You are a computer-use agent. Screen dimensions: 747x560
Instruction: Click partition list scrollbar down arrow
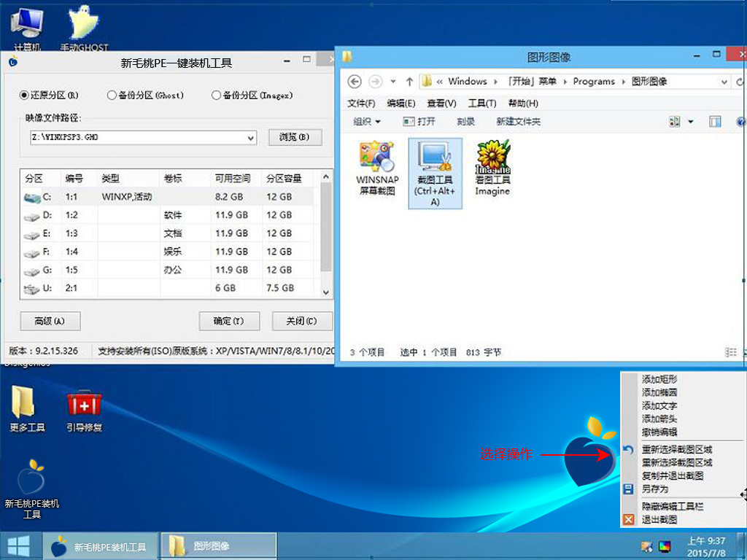pyautogui.click(x=326, y=292)
